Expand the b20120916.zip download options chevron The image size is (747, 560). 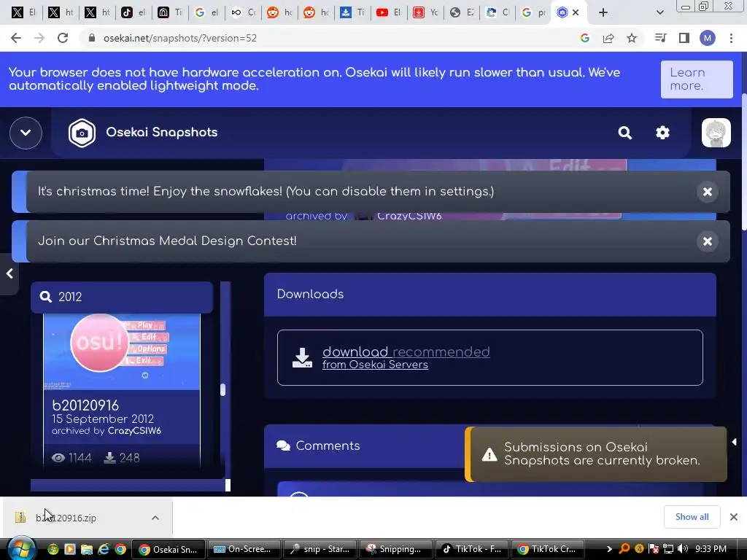coord(155,518)
